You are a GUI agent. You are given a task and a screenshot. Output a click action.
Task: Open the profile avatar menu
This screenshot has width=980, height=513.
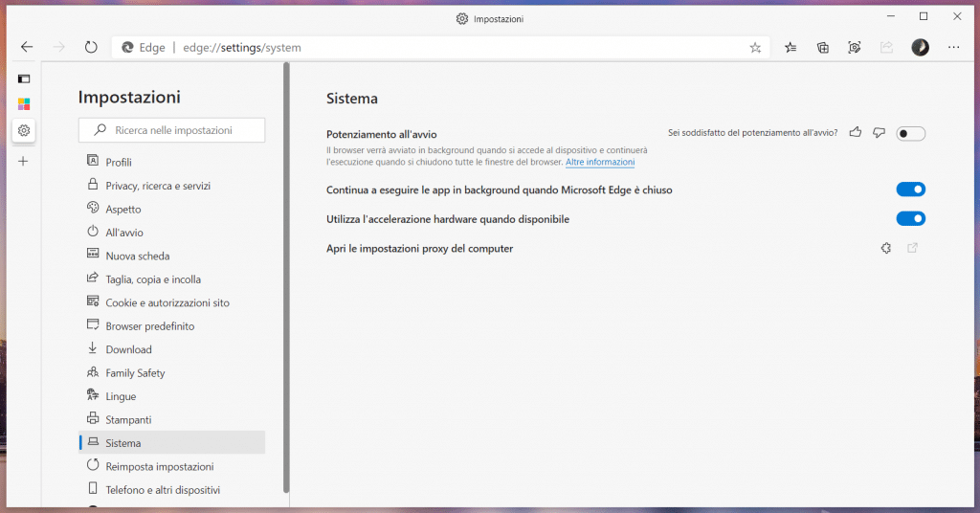(x=920, y=47)
